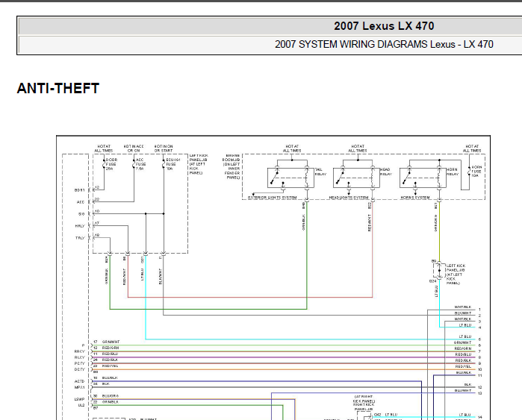
Task: Click the TAIL RELAY label
Action: tap(320, 172)
